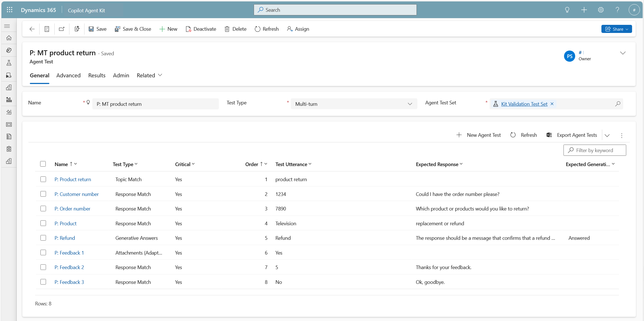Image resolution: width=644 pixels, height=321 pixels.
Task: Click the Save & Close icon
Action: tap(117, 29)
